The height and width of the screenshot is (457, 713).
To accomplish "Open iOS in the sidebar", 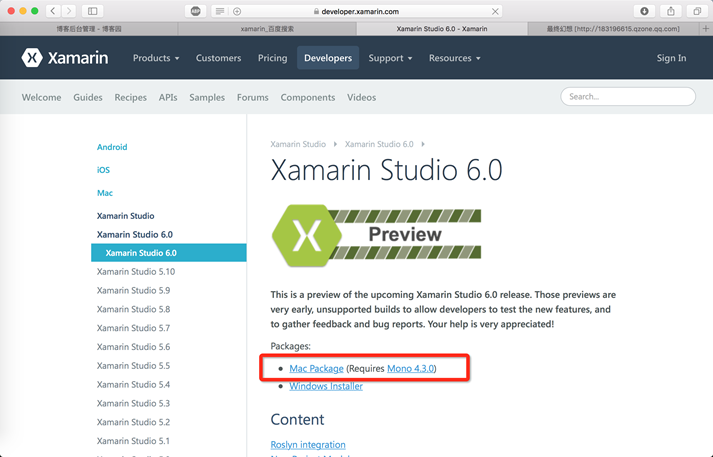I will [x=103, y=170].
